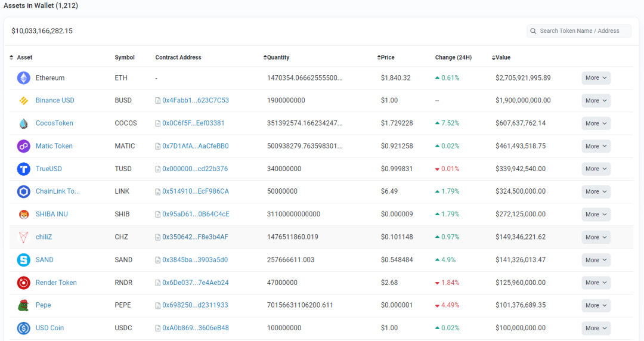The height and width of the screenshot is (341, 644).
Task: Click contract file icon beside 0x7D1AfA...AaCfeBB0
Action: coord(157,146)
